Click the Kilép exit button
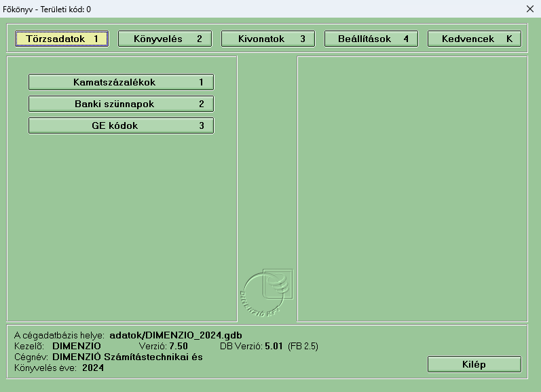 coord(474,364)
